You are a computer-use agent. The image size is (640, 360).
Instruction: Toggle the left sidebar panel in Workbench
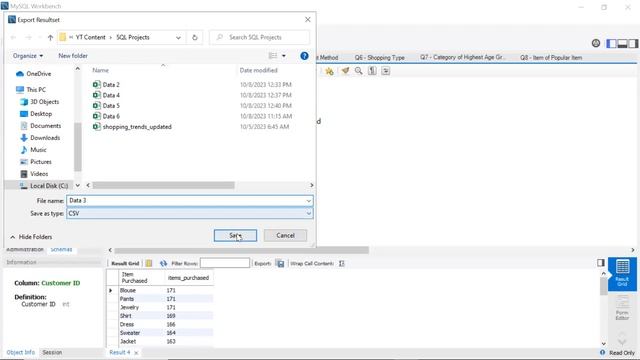coord(611,43)
